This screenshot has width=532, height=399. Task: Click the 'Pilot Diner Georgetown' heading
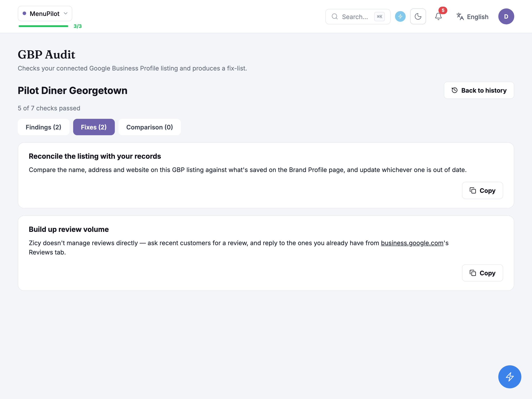73,91
